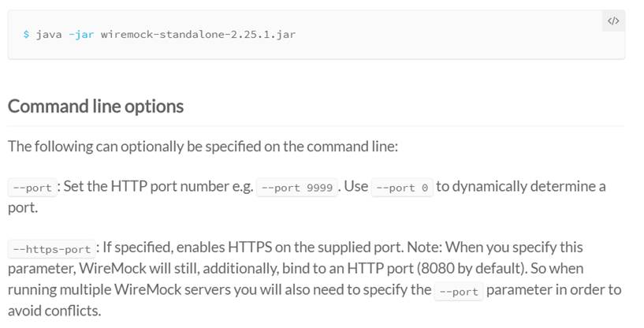Click the '--port 0' code example
The image size is (644, 328).
[402, 188]
